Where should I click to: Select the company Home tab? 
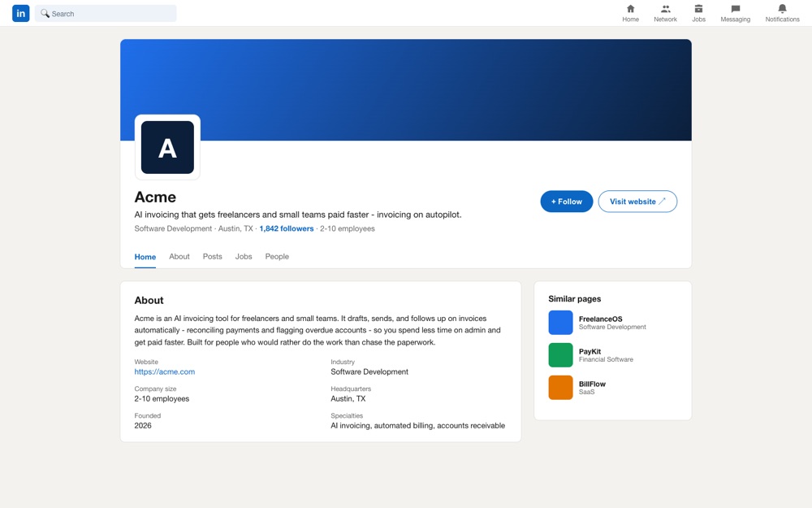click(x=145, y=257)
